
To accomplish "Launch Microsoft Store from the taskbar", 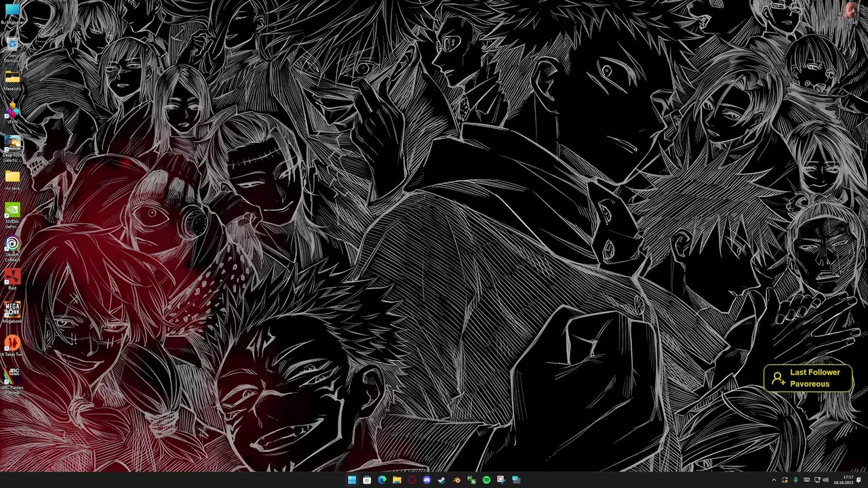I will tap(367, 480).
